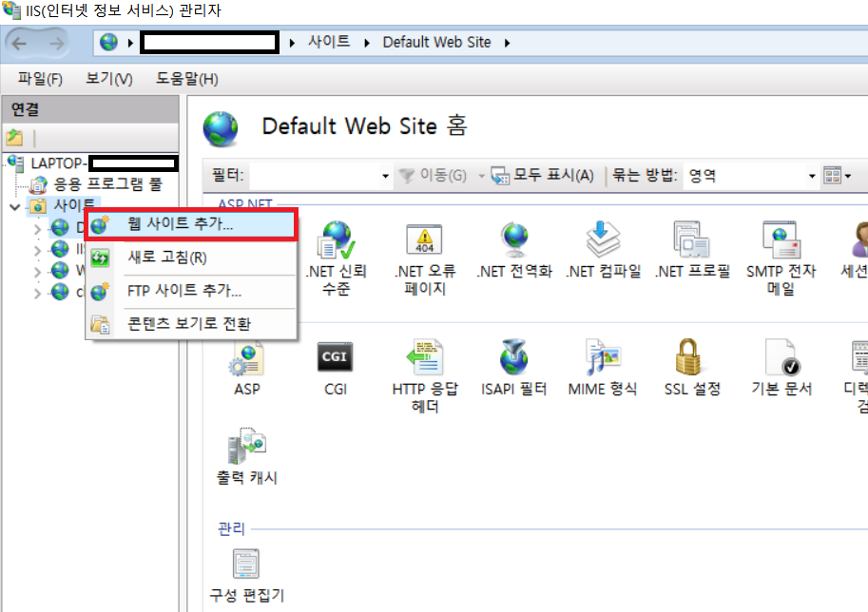Expand the third site node under 사이트
The image size is (868, 612).
point(38,272)
